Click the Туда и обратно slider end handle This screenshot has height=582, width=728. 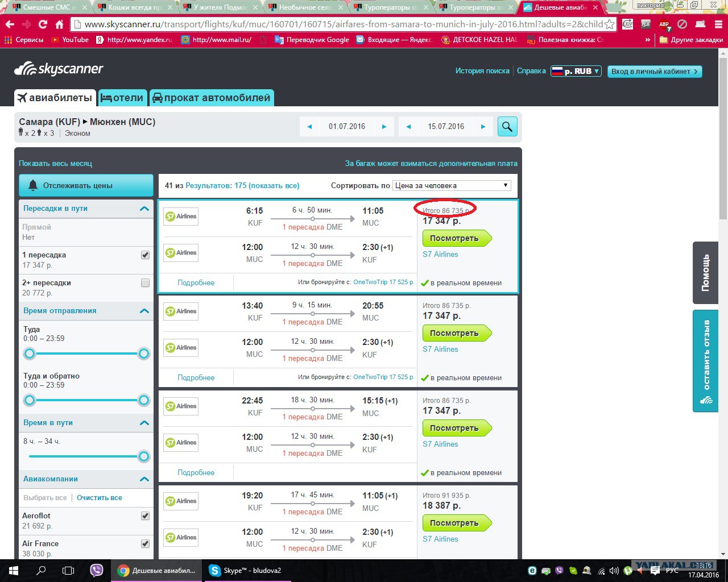(144, 400)
